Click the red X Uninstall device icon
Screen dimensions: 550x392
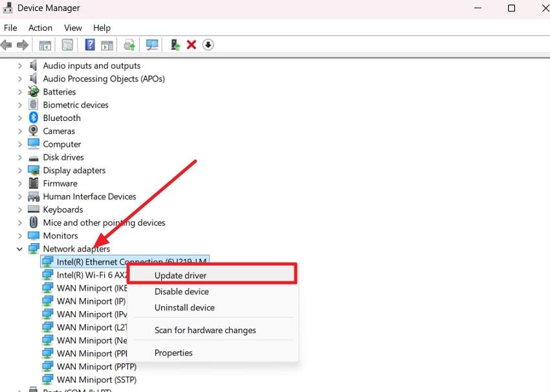[x=192, y=44]
